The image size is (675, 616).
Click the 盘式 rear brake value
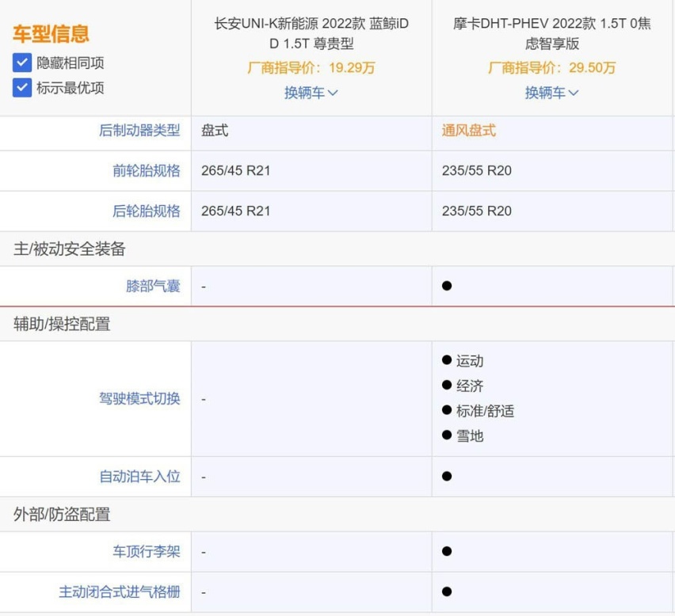pyautogui.click(x=215, y=130)
